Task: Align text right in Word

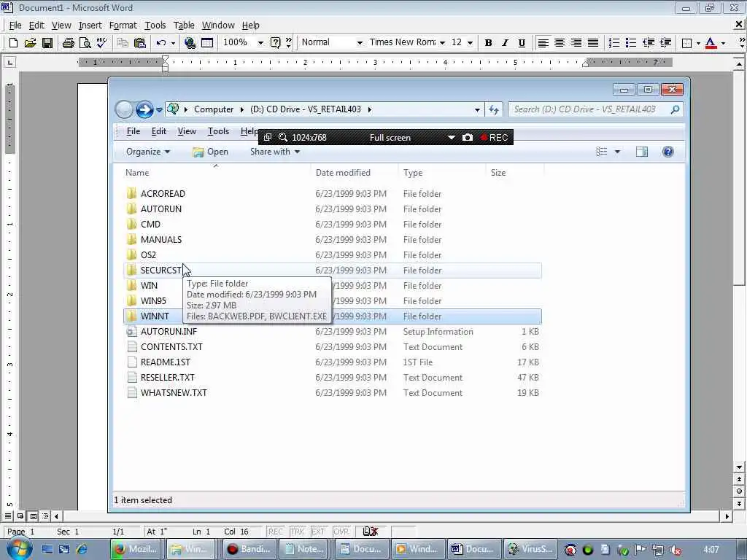Action: (x=576, y=43)
